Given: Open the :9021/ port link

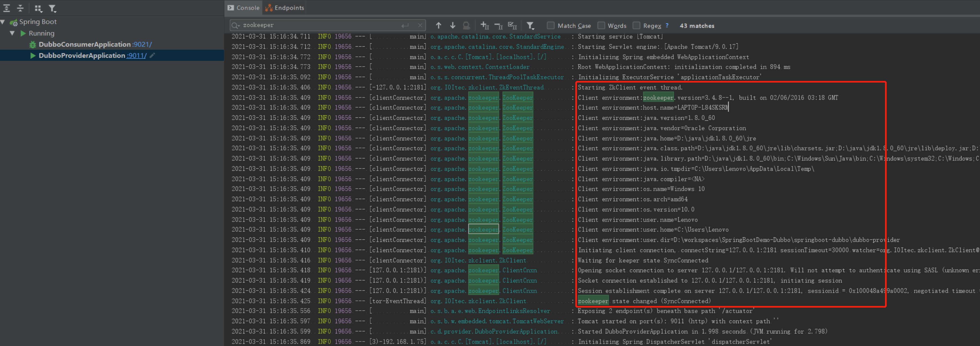Looking at the screenshot, I should click(142, 44).
